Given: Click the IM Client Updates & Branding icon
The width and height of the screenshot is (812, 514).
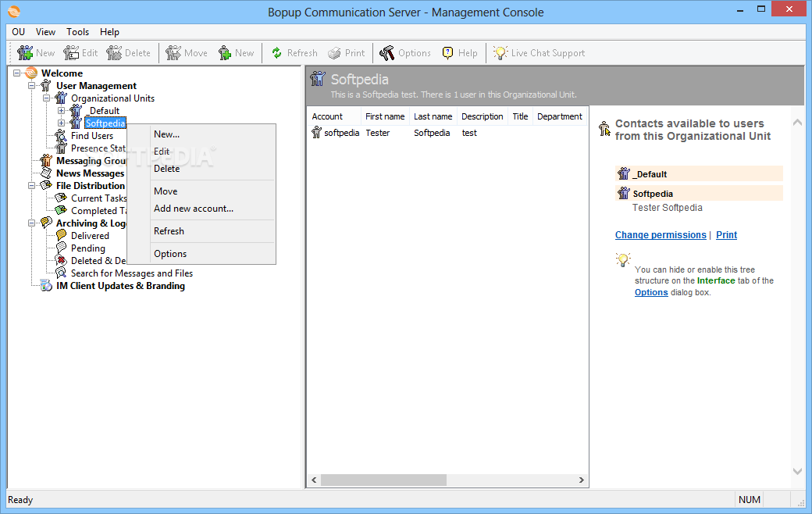Looking at the screenshot, I should (x=46, y=285).
